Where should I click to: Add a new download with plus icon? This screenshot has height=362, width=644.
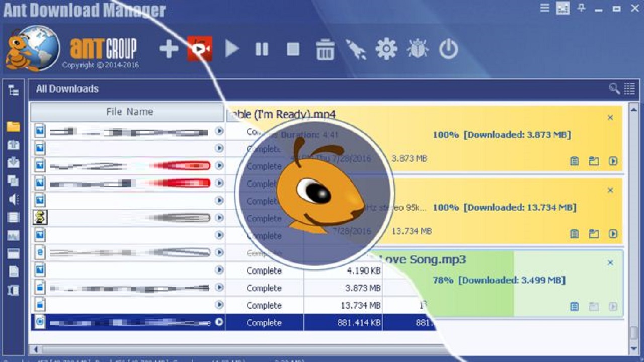(169, 49)
